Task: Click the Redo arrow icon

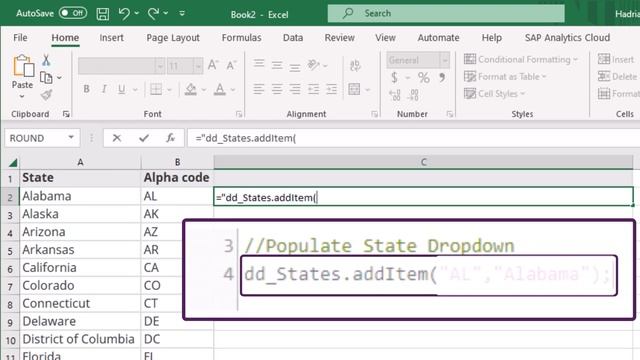Action: click(x=153, y=13)
